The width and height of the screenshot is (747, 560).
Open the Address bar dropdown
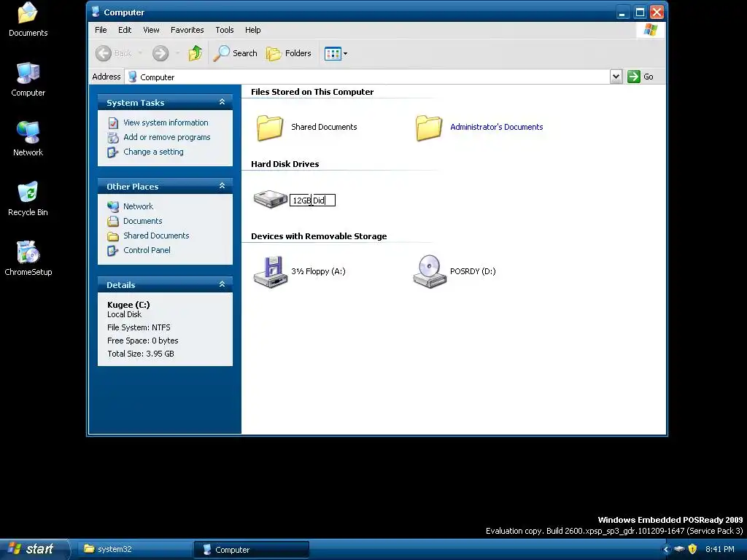[x=616, y=77]
